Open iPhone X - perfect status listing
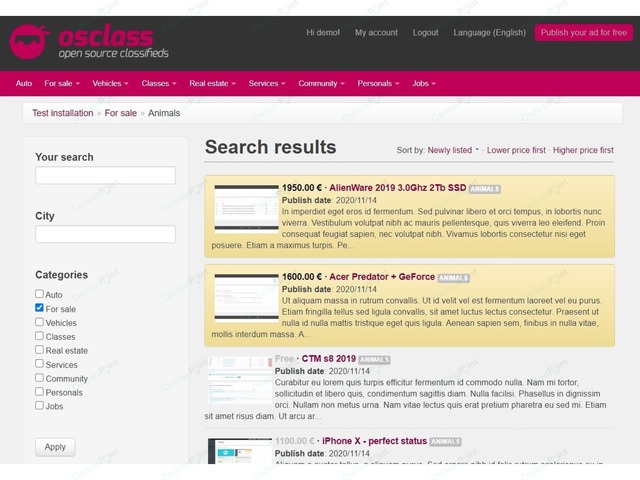This screenshot has height=480, width=640. click(x=374, y=441)
